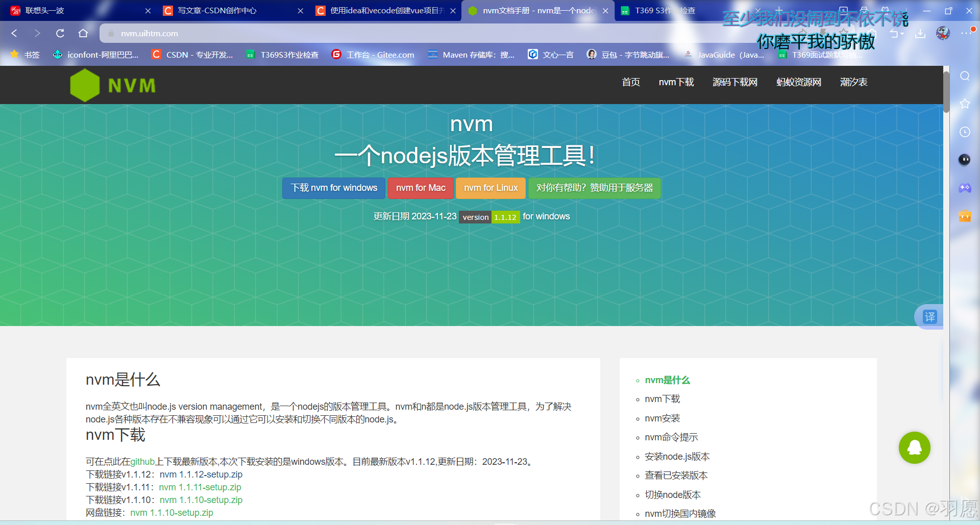Click the browser forward arrow
Image resolution: width=980 pixels, height=525 pixels.
pos(37,33)
